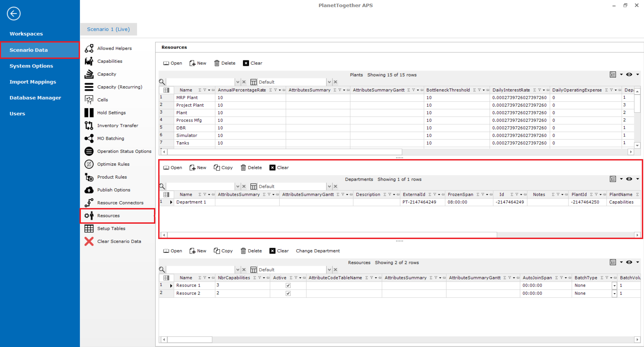Image resolution: width=644 pixels, height=347 pixels.
Task: Select the Capacity icon
Action: pos(89,74)
